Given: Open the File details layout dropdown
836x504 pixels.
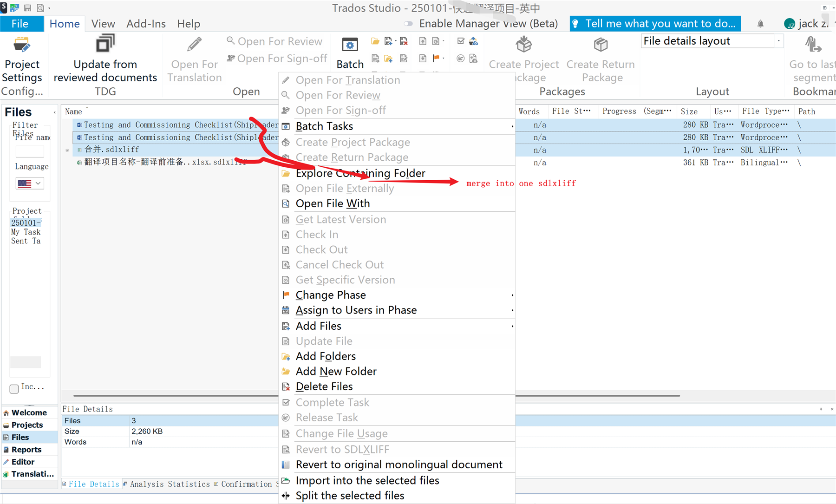Looking at the screenshot, I should pos(778,41).
